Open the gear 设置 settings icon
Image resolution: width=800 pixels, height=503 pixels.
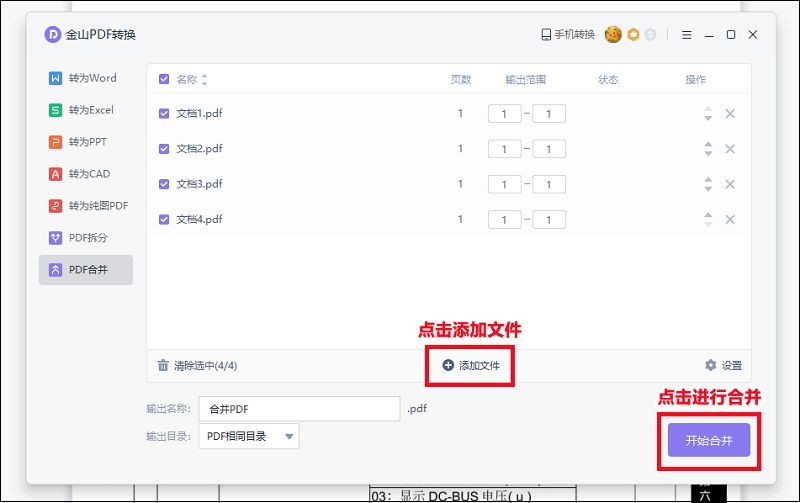point(711,365)
